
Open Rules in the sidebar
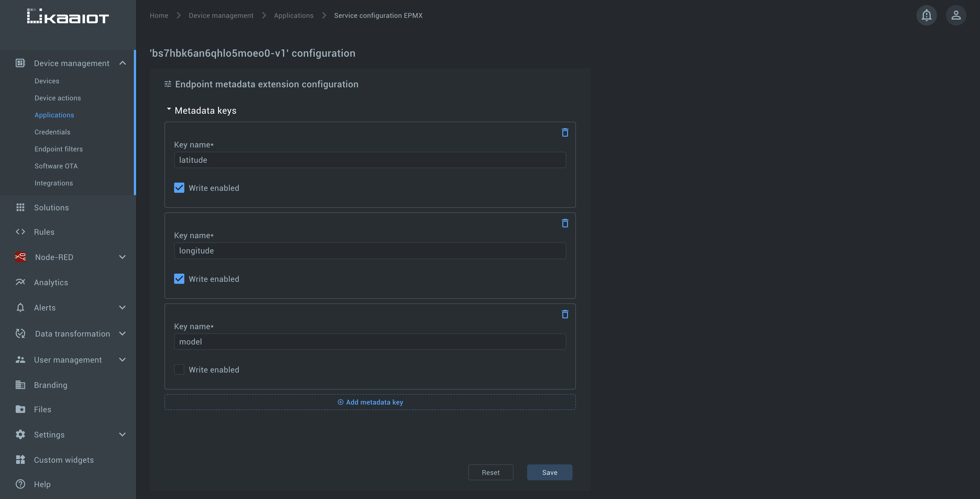(44, 232)
